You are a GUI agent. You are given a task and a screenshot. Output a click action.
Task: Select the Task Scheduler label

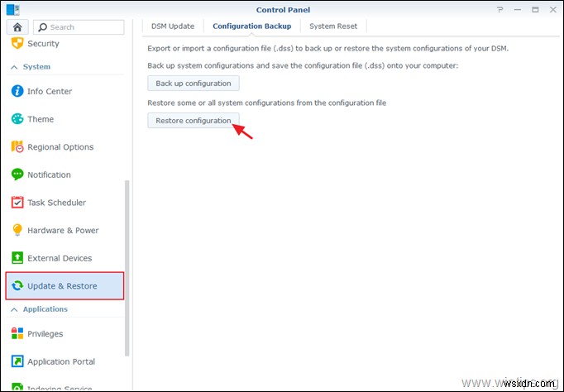(x=56, y=203)
